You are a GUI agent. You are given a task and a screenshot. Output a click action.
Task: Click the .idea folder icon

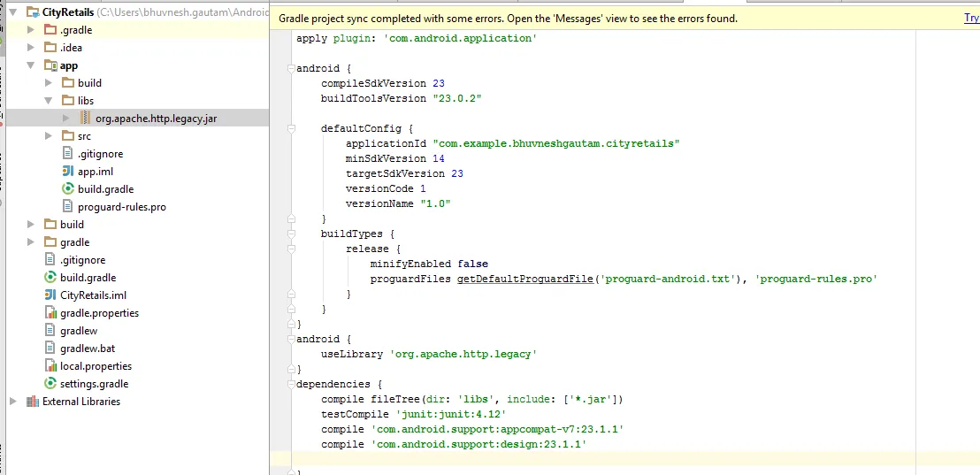click(50, 47)
